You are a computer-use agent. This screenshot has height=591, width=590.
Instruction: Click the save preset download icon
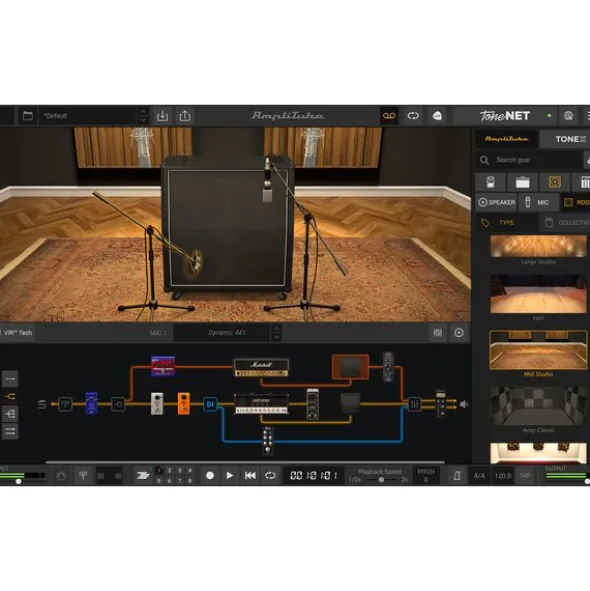coord(162,116)
